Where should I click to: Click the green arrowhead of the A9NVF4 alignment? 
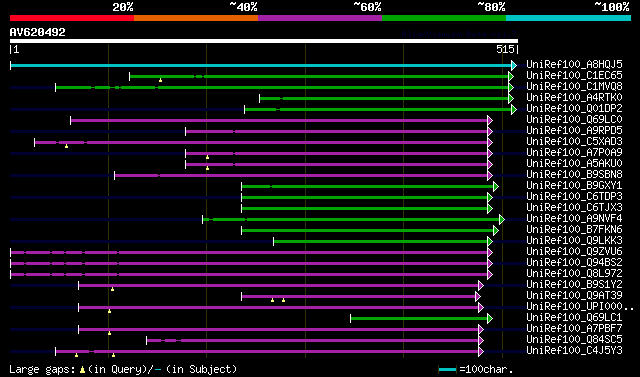502,220
